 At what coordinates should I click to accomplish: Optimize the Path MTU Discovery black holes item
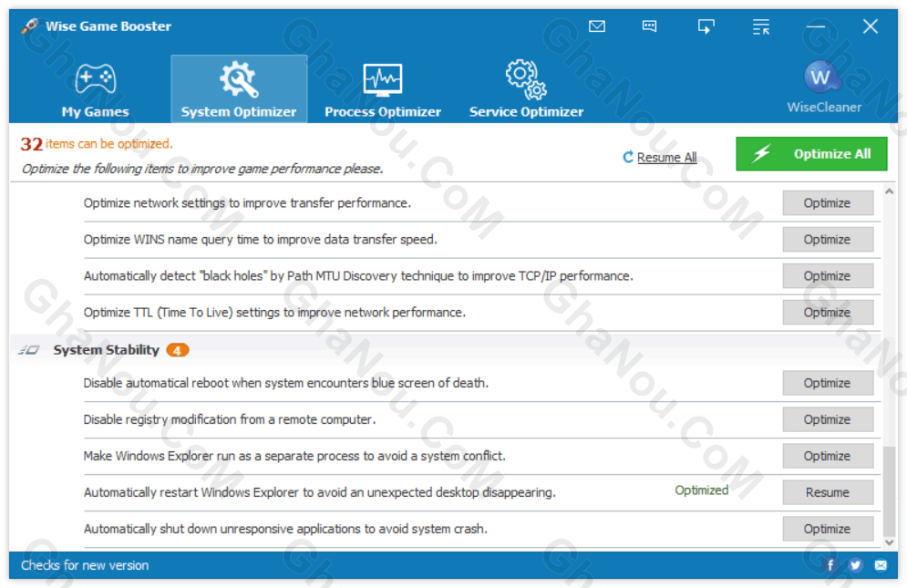pyautogui.click(x=828, y=276)
